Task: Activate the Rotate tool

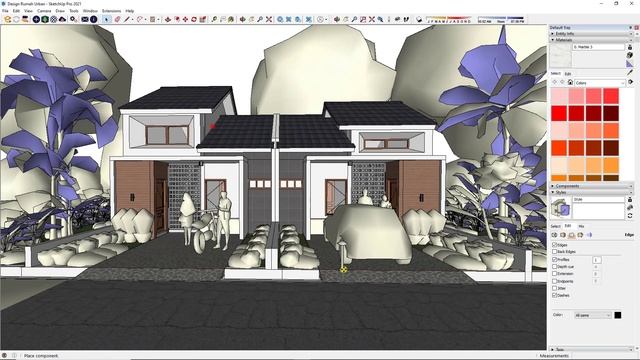Action: click(x=194, y=19)
